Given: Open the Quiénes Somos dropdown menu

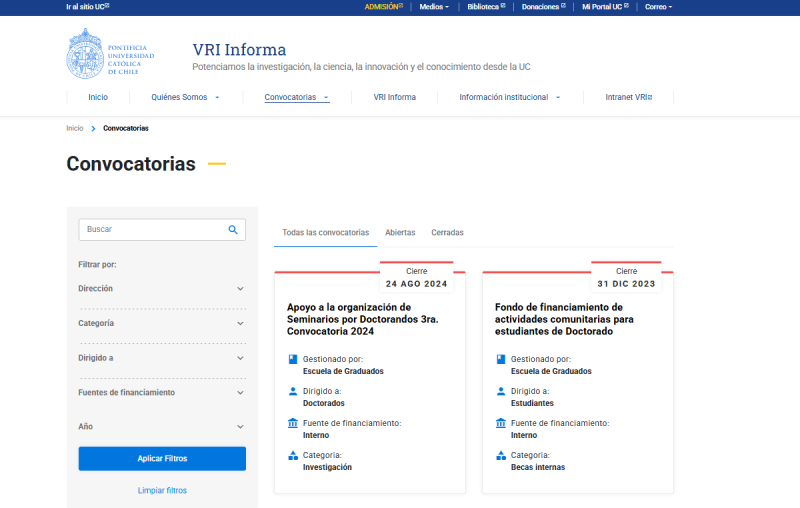Looking at the screenshot, I should [x=185, y=97].
